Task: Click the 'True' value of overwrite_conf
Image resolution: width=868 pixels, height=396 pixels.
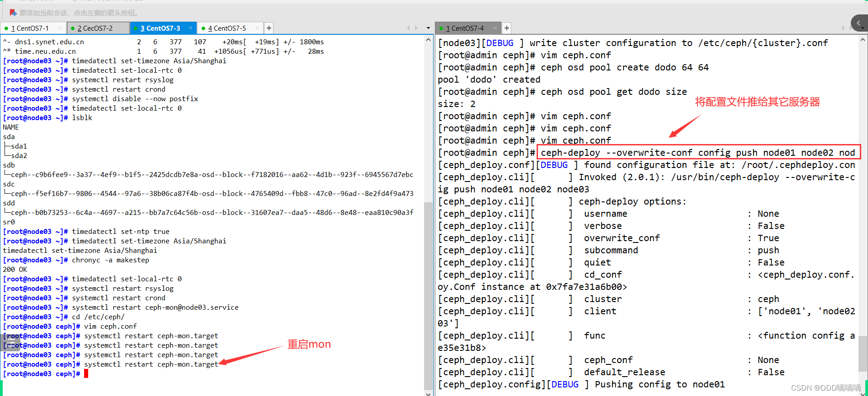Action: pyautogui.click(x=769, y=238)
